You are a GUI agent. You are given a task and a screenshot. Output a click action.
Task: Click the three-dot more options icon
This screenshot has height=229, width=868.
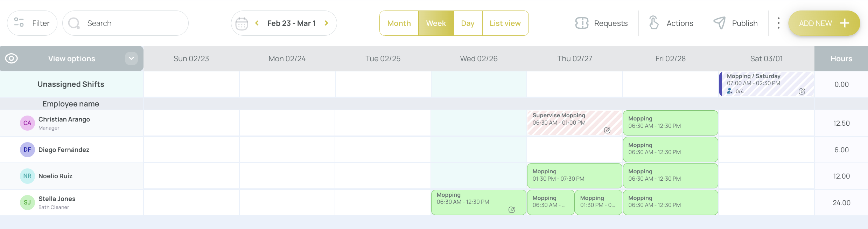click(778, 23)
